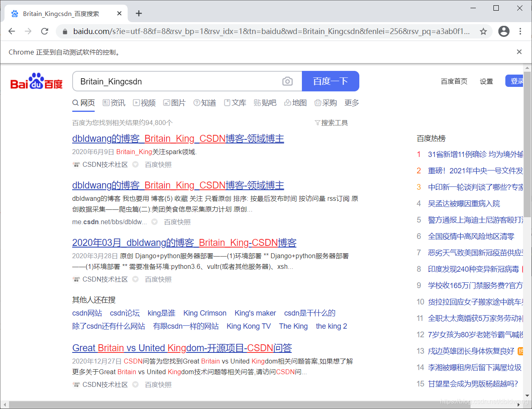The height and width of the screenshot is (409, 532).
Task: Open the 2020年03月 dbldwang blog result
Action: [184, 243]
